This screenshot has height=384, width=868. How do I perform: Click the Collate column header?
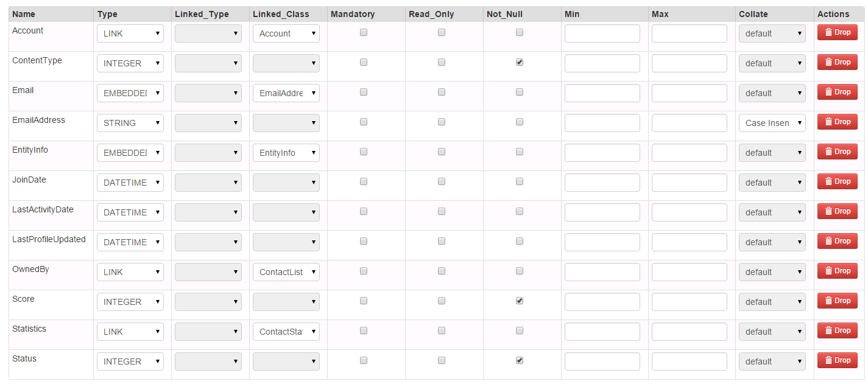(x=753, y=14)
